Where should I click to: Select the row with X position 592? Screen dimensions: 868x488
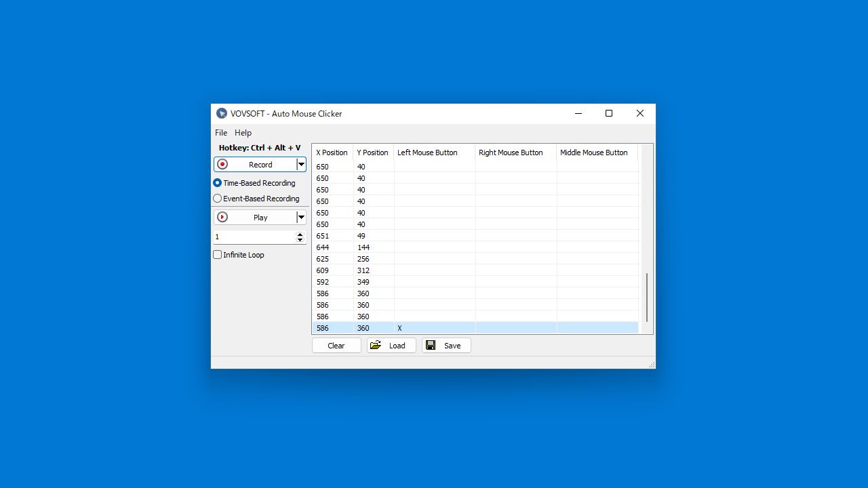(475, 282)
